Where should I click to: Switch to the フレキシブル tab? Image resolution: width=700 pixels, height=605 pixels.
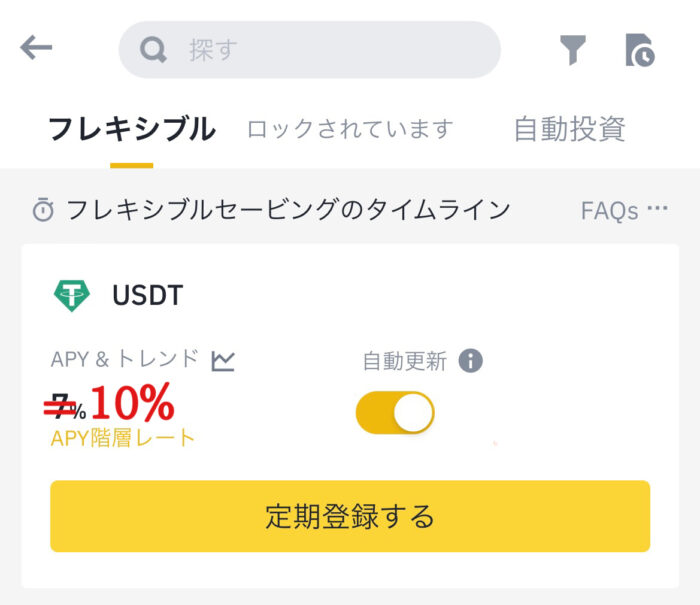click(132, 129)
